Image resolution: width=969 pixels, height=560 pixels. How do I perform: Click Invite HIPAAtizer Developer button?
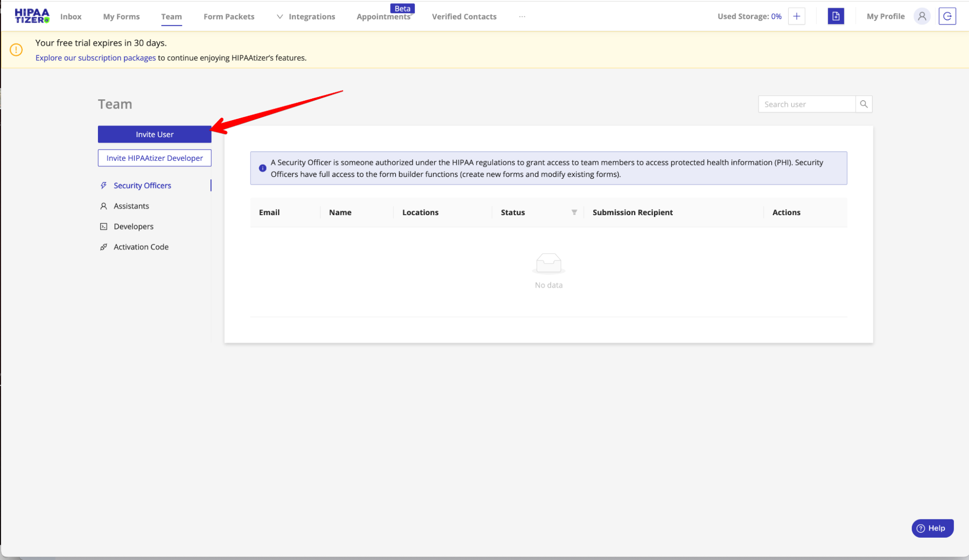(x=154, y=158)
